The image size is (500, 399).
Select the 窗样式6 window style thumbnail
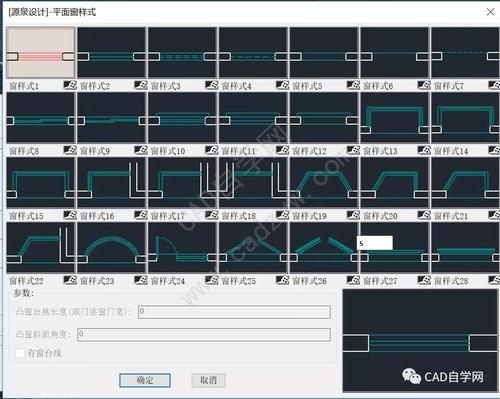point(395,53)
